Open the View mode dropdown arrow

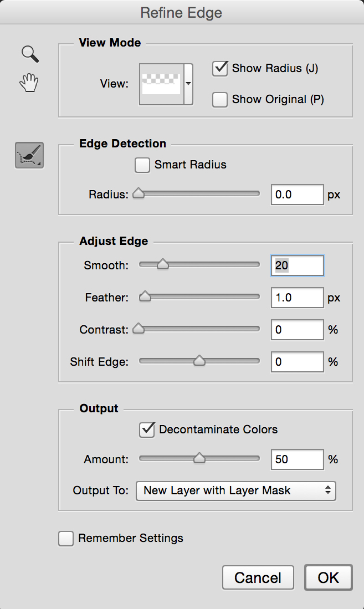[188, 84]
